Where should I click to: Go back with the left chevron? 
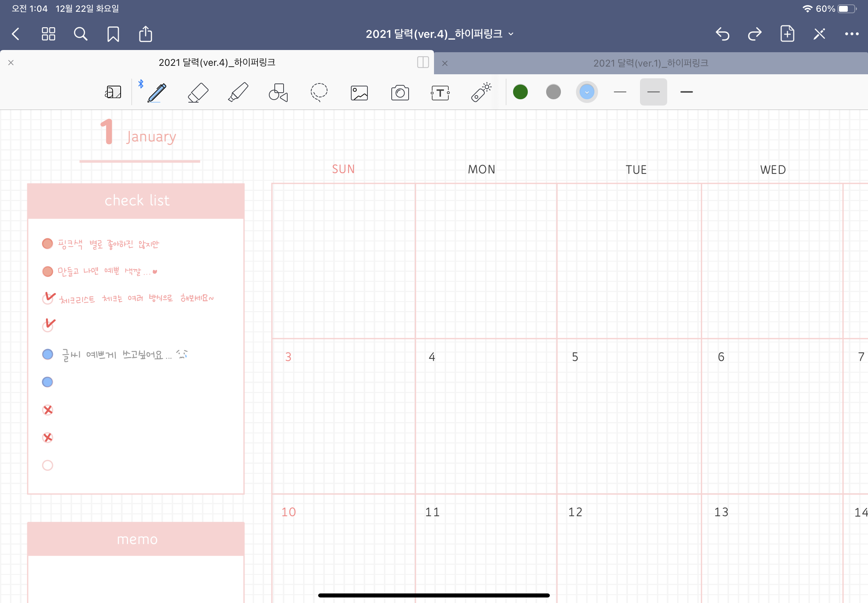pyautogui.click(x=15, y=34)
